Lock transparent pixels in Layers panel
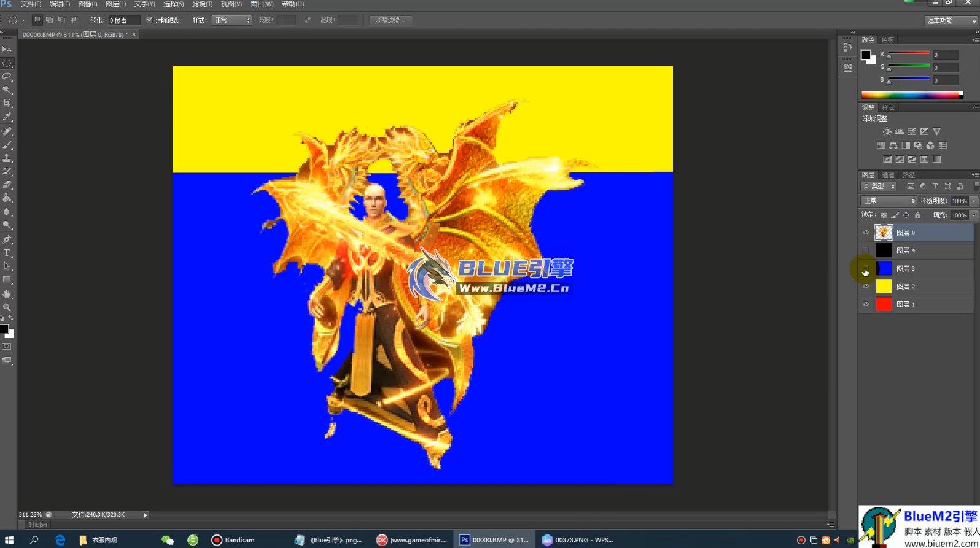Viewport: 980px width, 548px height. pos(884,215)
